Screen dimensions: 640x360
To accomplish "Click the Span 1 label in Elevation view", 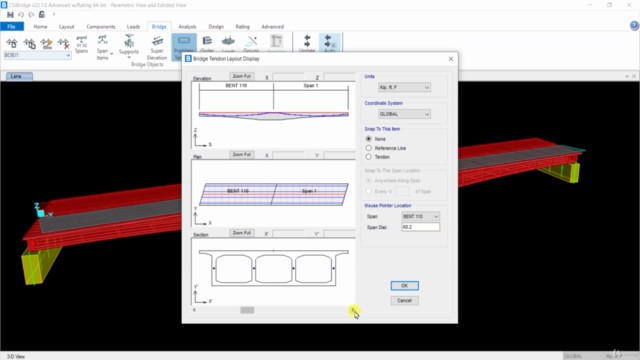I will tap(311, 86).
